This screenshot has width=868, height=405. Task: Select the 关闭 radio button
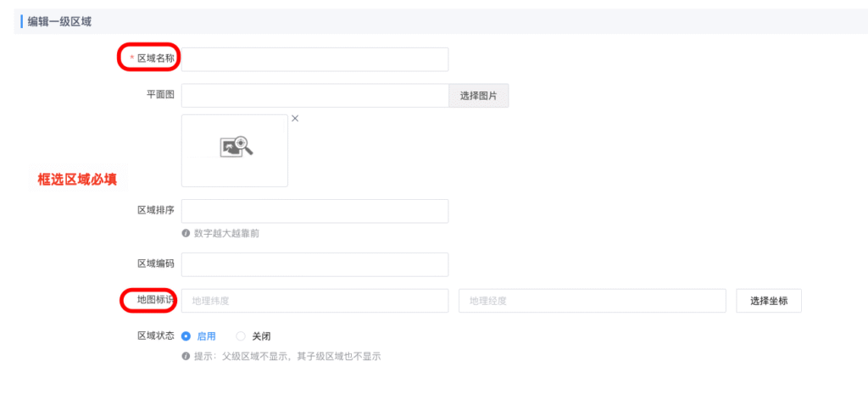pos(241,336)
